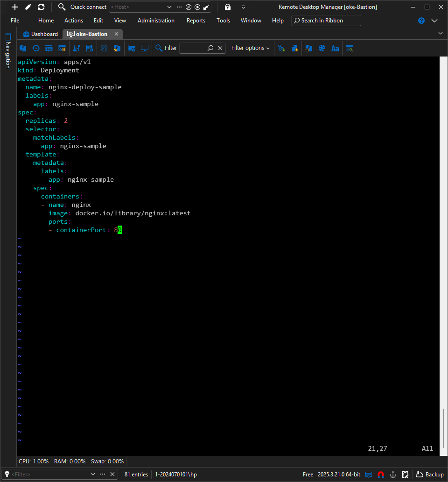Collapse the ribbon with the chevron
The image size is (448, 482).
click(x=434, y=21)
